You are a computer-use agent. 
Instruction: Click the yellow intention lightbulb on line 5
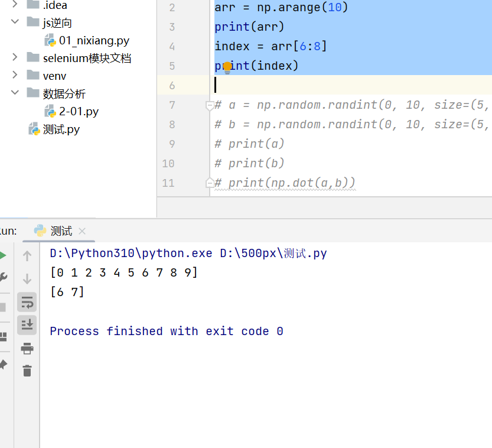click(227, 67)
